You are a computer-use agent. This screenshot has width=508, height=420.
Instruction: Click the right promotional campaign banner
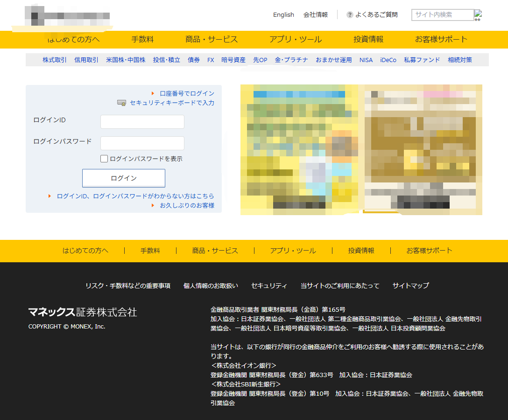(422, 149)
